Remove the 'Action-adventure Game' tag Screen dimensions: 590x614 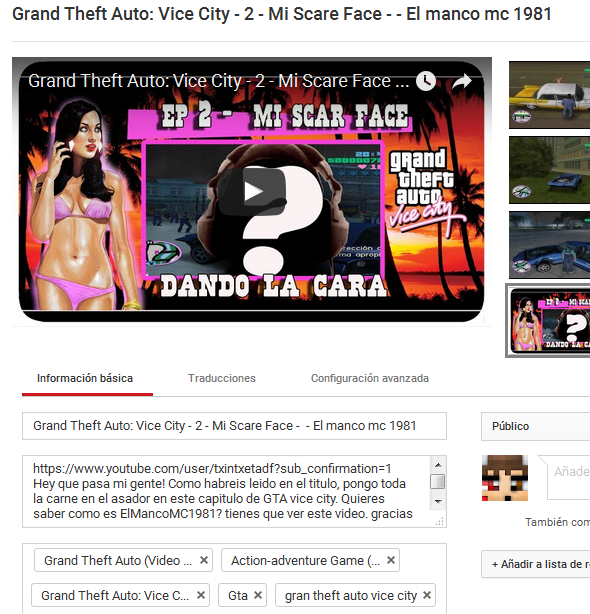coord(391,560)
